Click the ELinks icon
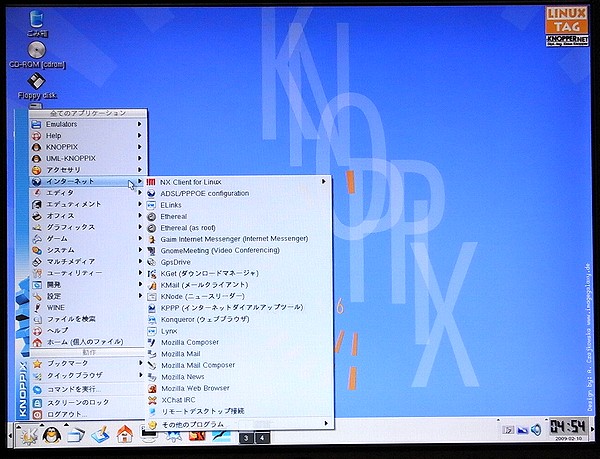This screenshot has width=600, height=459. tap(152, 205)
